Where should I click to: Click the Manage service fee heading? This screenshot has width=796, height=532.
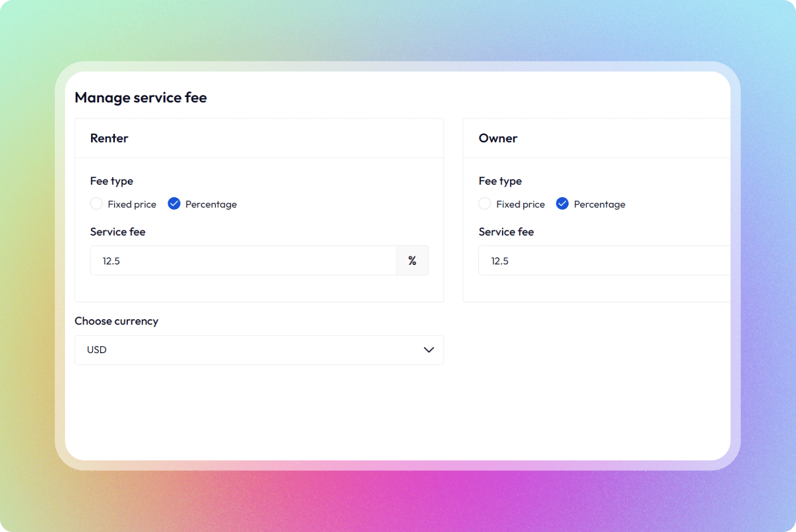point(141,98)
